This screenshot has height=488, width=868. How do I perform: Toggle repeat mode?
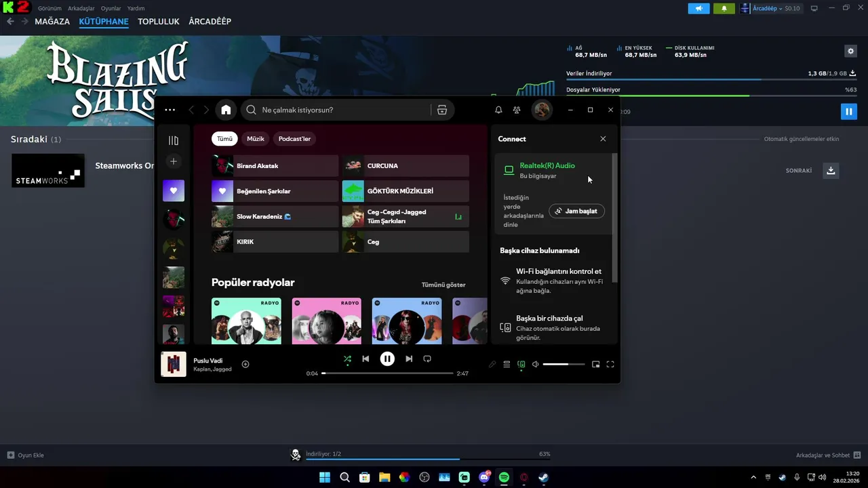427,359
